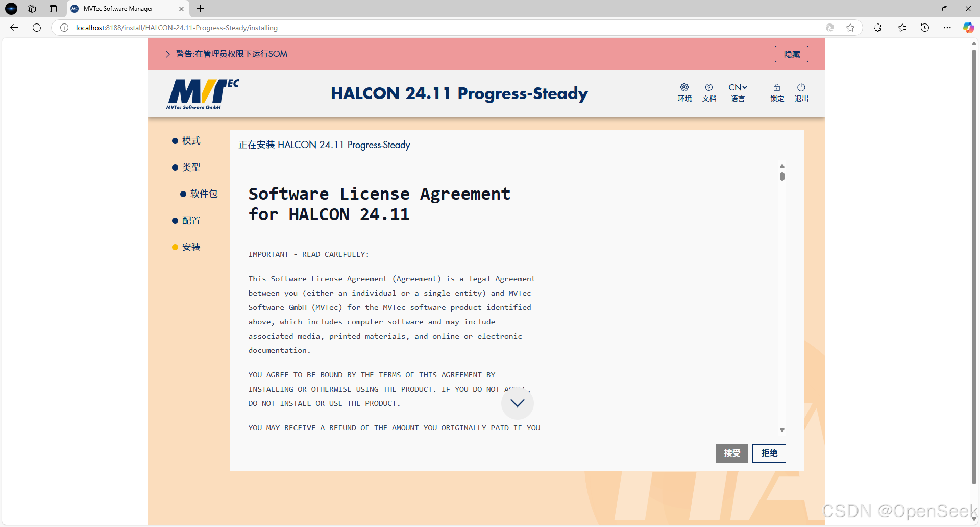This screenshot has height=527, width=980.
Task: Click the refresh icon in browser toolbar
Action: coord(36,28)
